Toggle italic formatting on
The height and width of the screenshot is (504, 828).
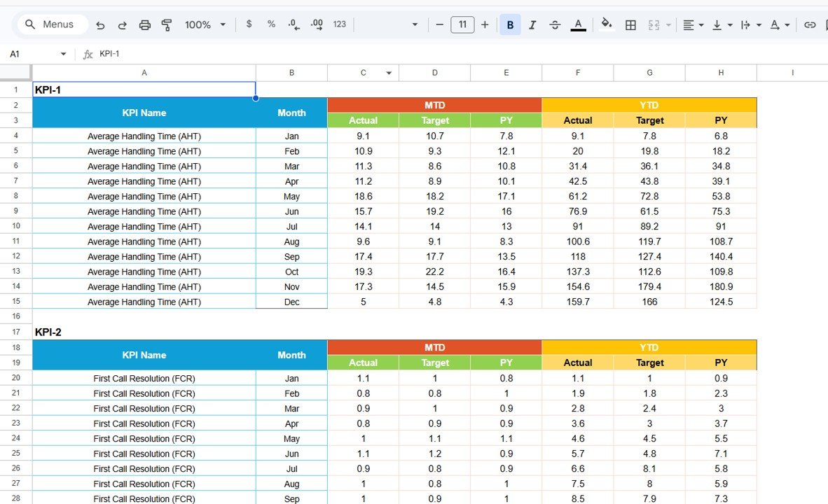pyautogui.click(x=532, y=24)
